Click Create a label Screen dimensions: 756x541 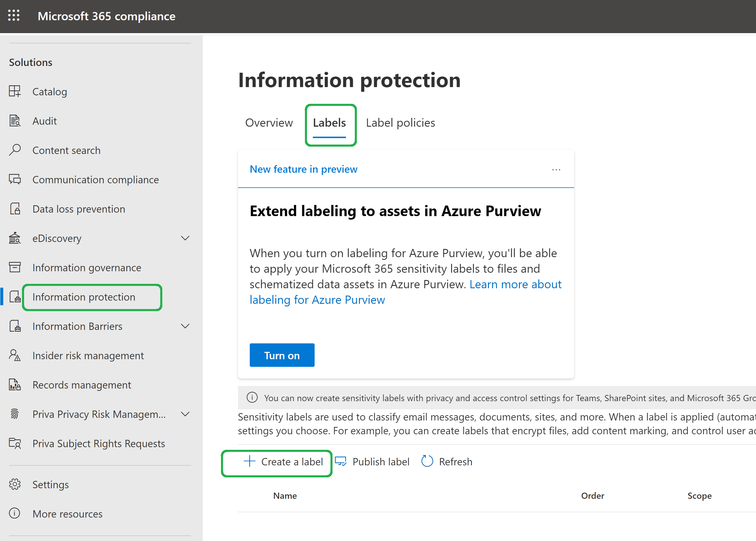(x=283, y=461)
